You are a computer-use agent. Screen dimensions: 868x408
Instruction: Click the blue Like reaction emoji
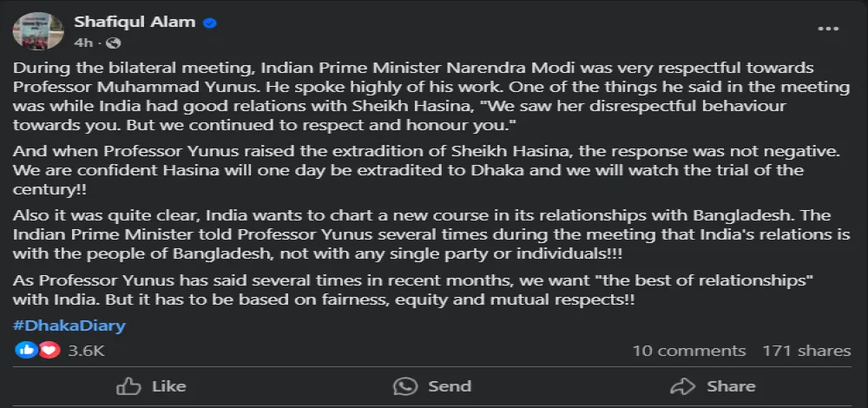click(x=27, y=351)
